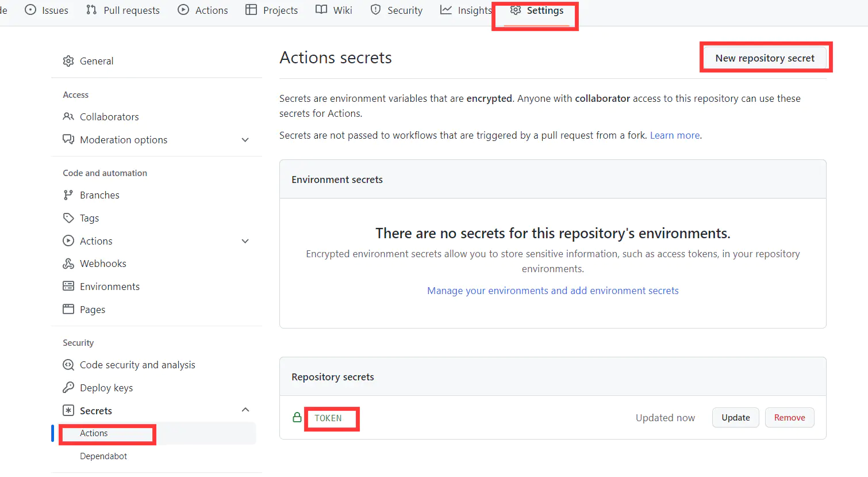Click the General gear icon
Image resolution: width=868 pixels, height=477 pixels.
coord(68,61)
